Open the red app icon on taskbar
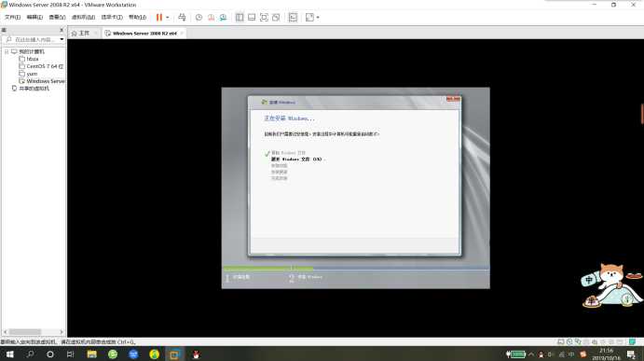The image size is (644, 361). pos(196,354)
